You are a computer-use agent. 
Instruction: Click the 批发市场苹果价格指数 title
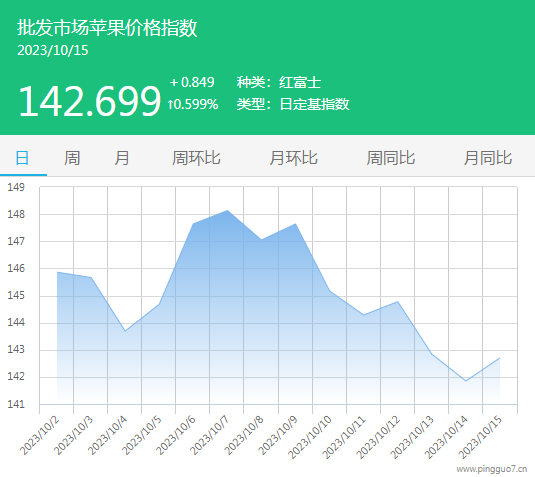tap(107, 28)
